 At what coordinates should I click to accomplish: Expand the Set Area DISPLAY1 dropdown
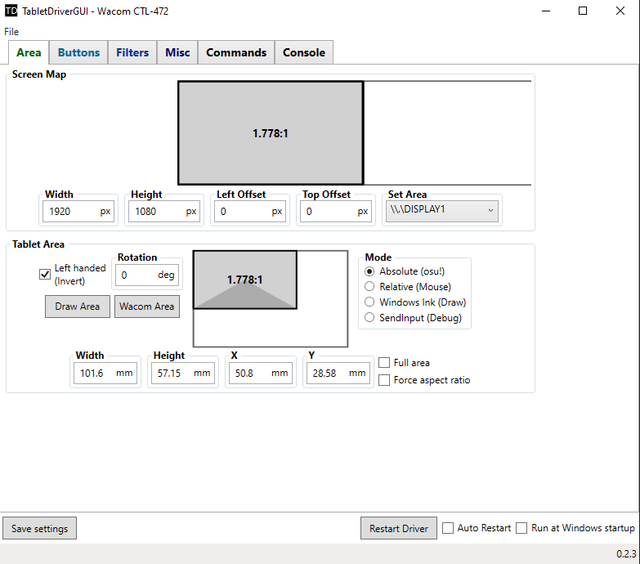pyautogui.click(x=442, y=211)
